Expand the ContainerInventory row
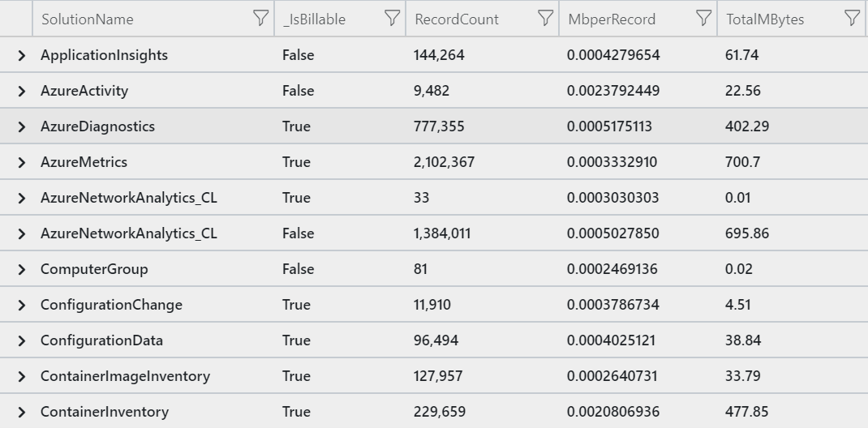This screenshot has height=428, width=868. point(22,412)
